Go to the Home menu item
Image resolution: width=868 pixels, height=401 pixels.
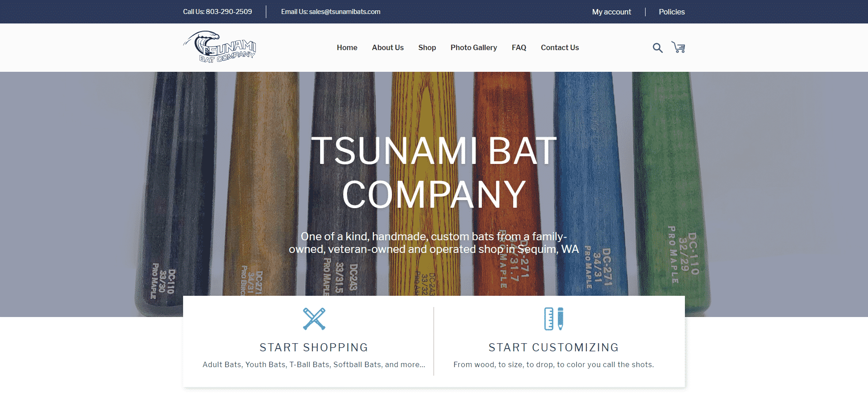coord(347,47)
